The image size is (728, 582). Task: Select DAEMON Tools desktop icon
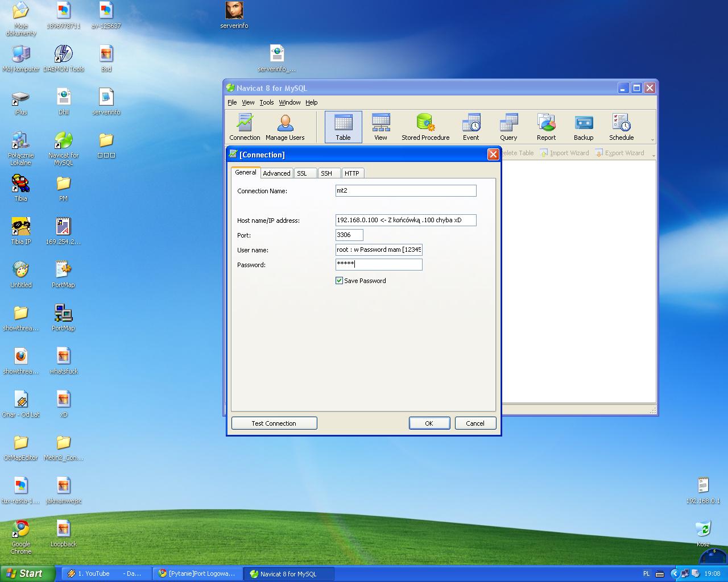[63, 59]
